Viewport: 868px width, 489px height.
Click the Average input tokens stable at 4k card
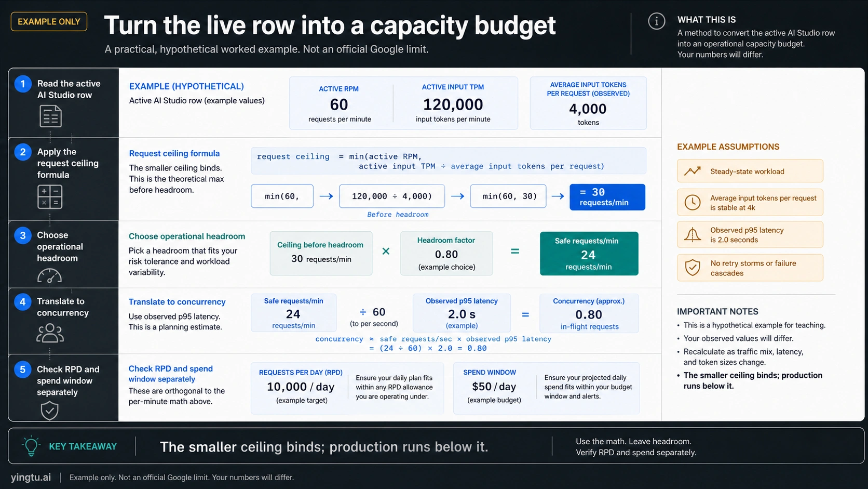(750, 202)
